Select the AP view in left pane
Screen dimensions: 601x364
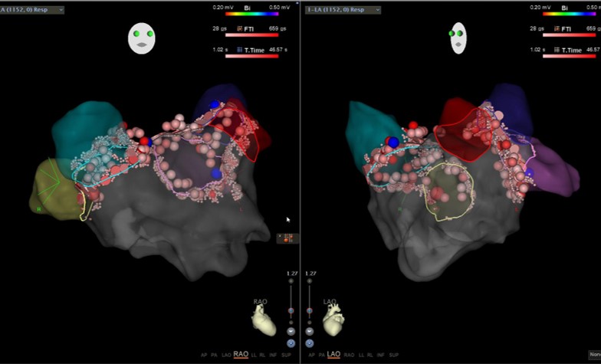point(204,355)
